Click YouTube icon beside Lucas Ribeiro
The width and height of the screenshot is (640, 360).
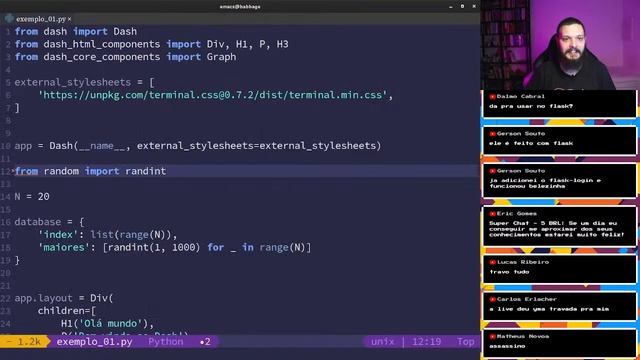(492, 262)
